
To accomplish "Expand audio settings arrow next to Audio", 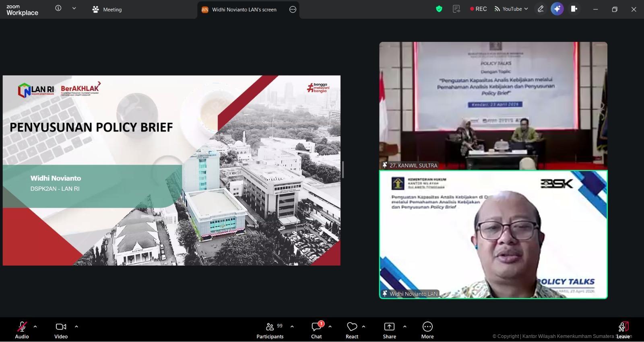I will tap(35, 326).
